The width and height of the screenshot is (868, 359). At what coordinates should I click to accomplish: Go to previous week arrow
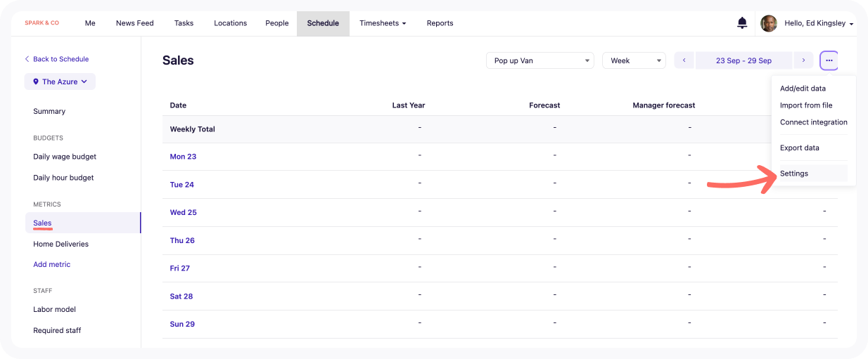(x=684, y=60)
